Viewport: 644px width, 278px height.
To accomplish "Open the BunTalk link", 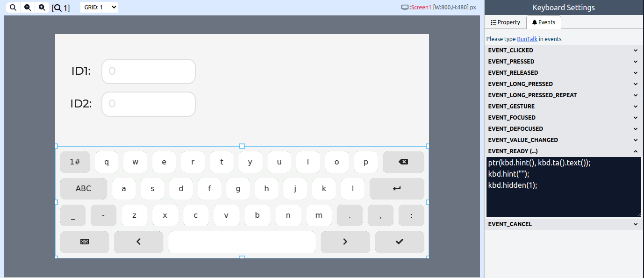I will click(527, 39).
